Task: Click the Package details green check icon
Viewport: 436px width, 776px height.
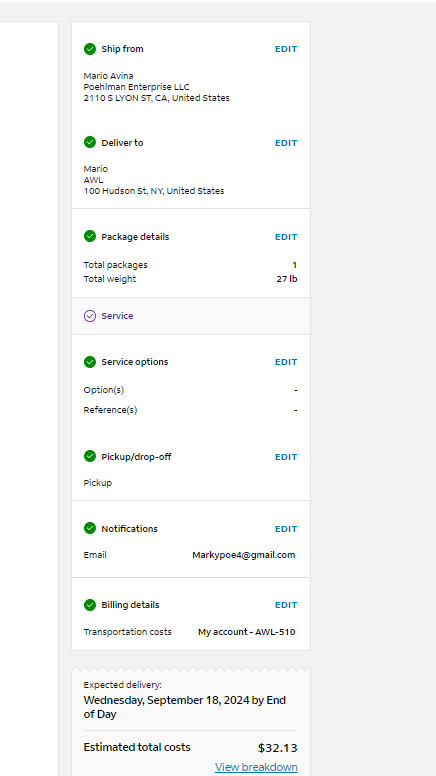Action: pyautogui.click(x=90, y=237)
